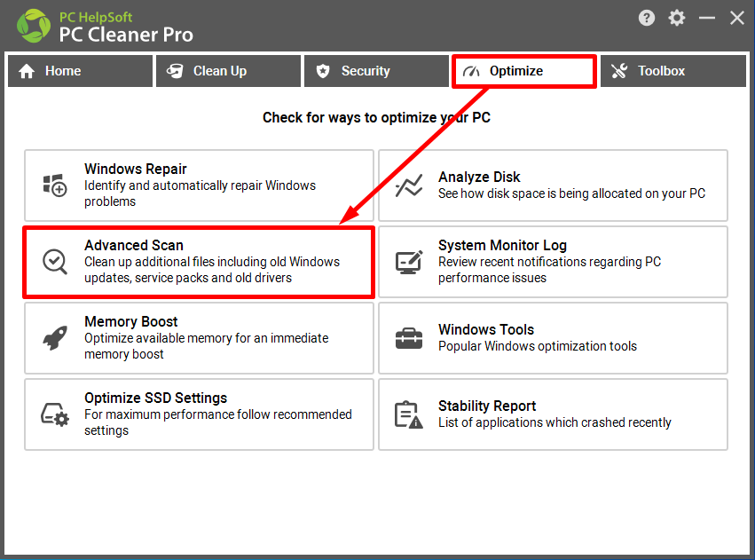Viewport: 755px width, 560px height.
Task: Go to the Toolbox tab
Action: (x=673, y=71)
